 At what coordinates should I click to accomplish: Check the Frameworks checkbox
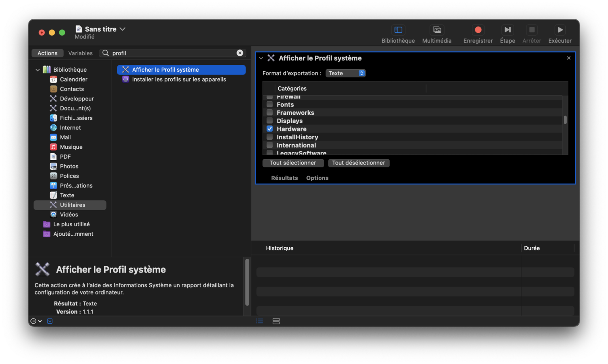(x=270, y=112)
